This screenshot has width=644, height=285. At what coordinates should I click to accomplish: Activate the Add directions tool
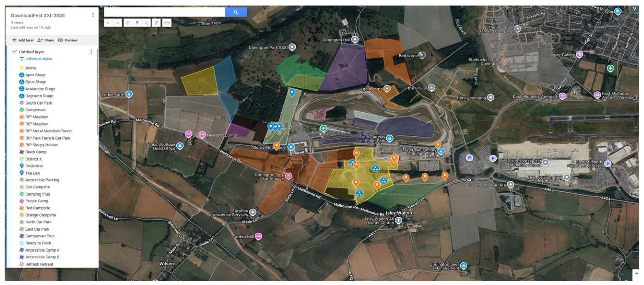(x=156, y=23)
